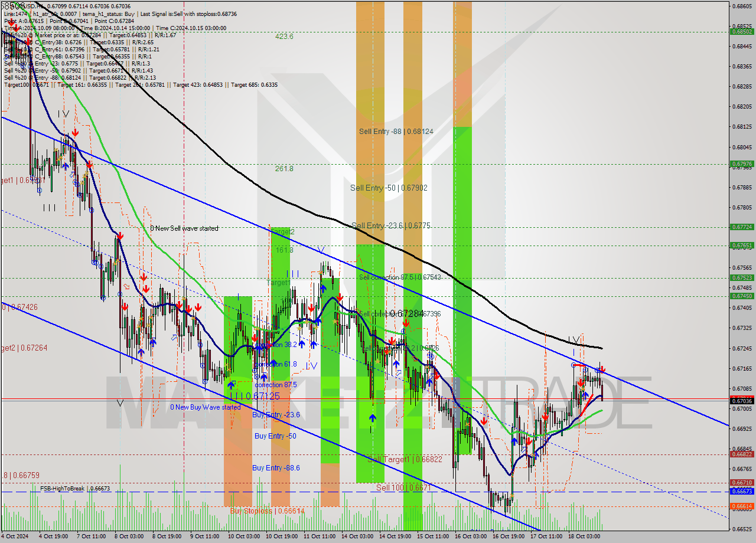Click the green 0.67651 price axis tag

pos(742,245)
